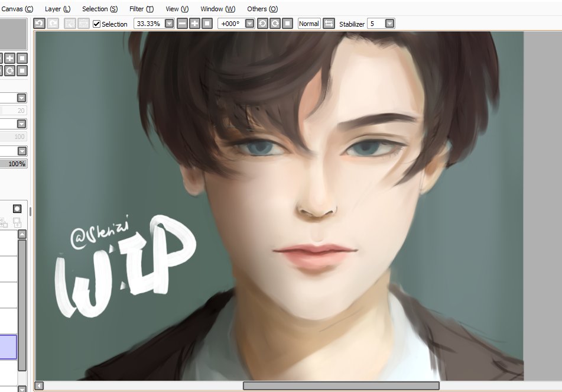Zoom in with the toolbar plus button
Image resolution: width=562 pixels, height=392 pixels.
[x=194, y=24]
